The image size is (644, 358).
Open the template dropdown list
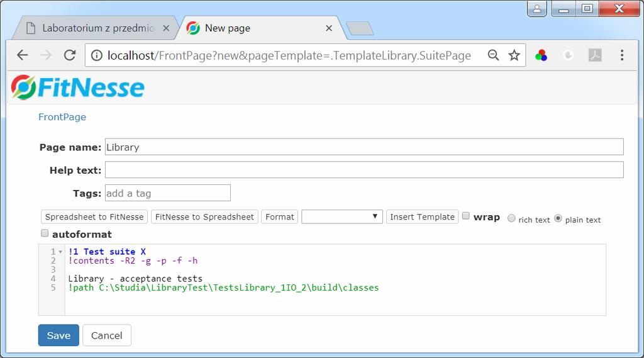pyautogui.click(x=341, y=216)
